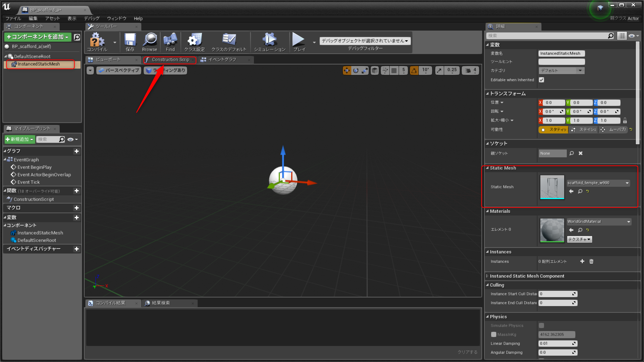Select the scale gizmo tool in viewport
Image resolution: width=644 pixels, height=362 pixels.
(x=365, y=70)
